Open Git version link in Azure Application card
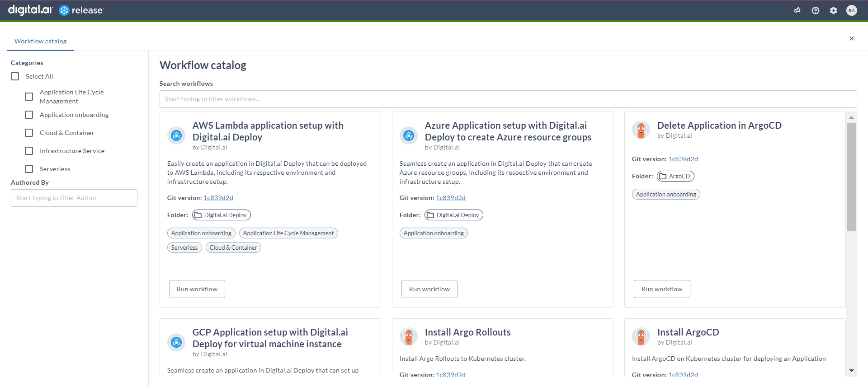 click(x=451, y=198)
